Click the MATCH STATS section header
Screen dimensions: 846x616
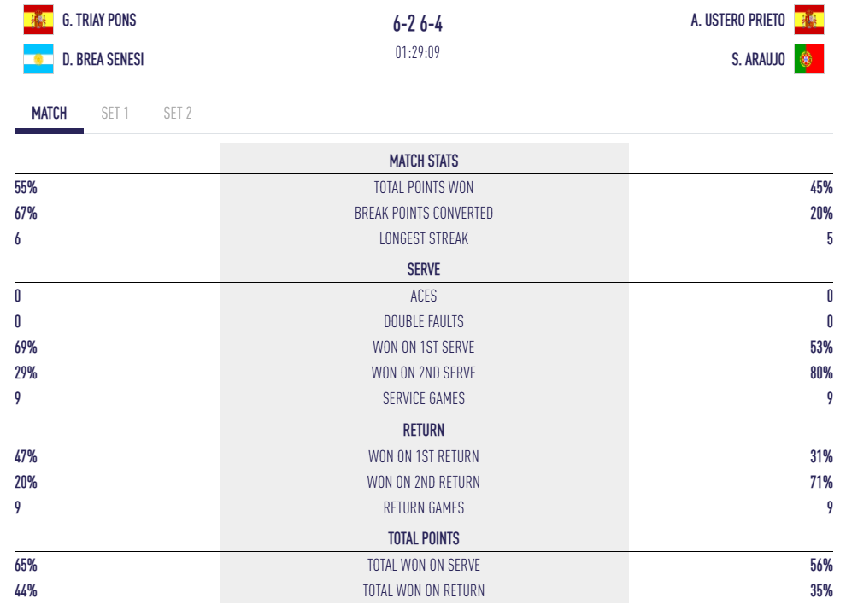(x=424, y=161)
